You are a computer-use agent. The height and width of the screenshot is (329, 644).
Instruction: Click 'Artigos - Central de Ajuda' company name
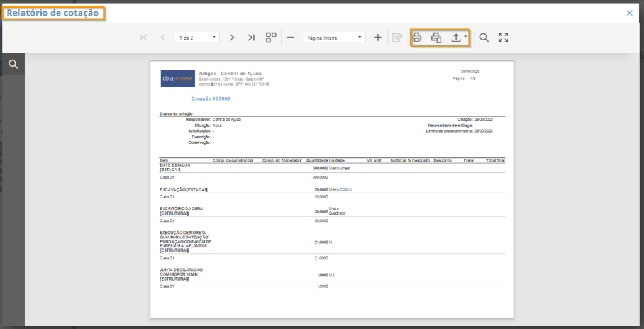[230, 74]
